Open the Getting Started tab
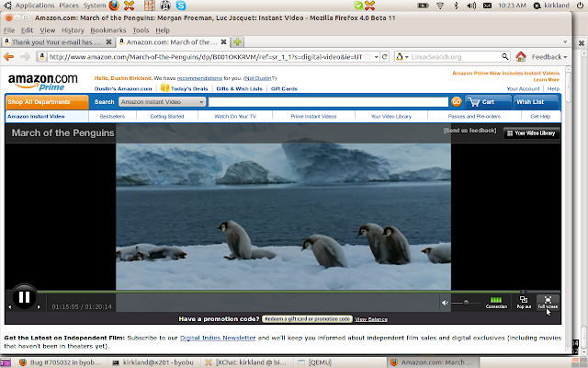 (x=167, y=117)
